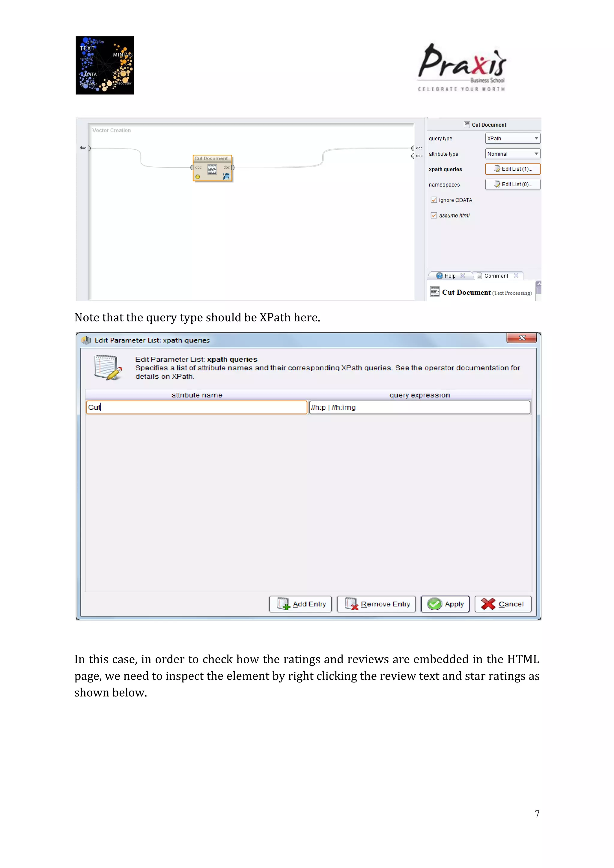The image size is (614, 868).
Task: Open xpath queries Edit List (1) button
Action: [513, 169]
